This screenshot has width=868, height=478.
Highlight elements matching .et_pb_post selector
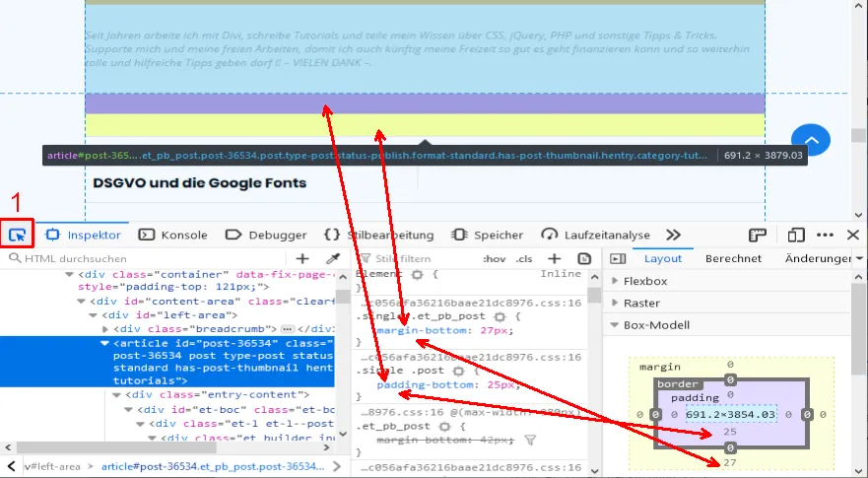[444, 427]
